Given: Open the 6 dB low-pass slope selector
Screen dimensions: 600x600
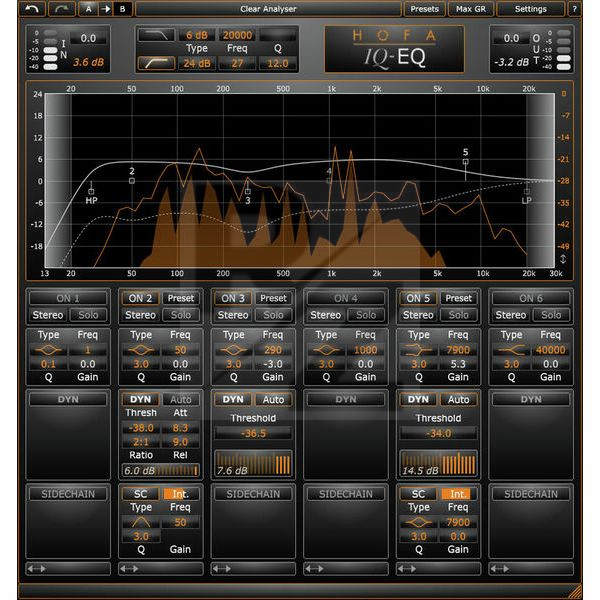Looking at the screenshot, I should coord(197,35).
